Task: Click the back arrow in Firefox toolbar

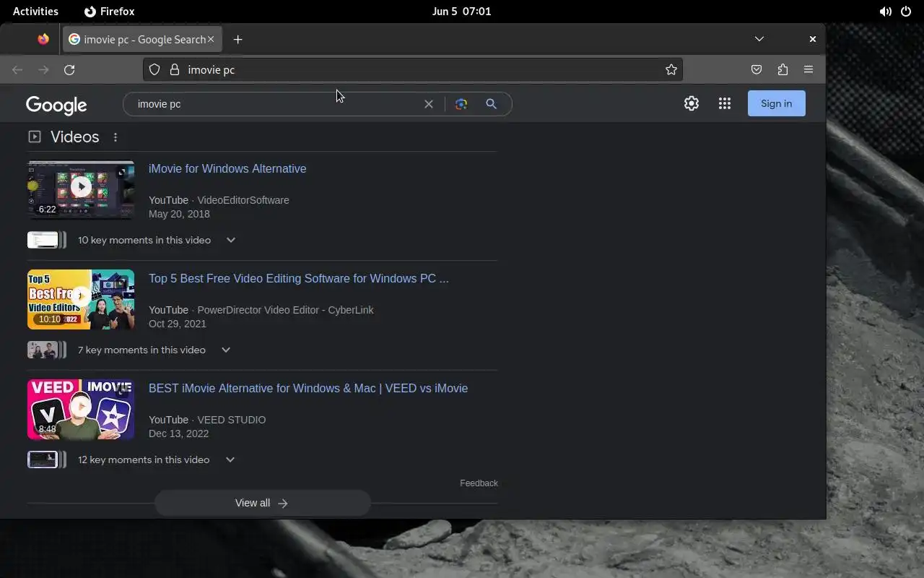Action: (17, 69)
